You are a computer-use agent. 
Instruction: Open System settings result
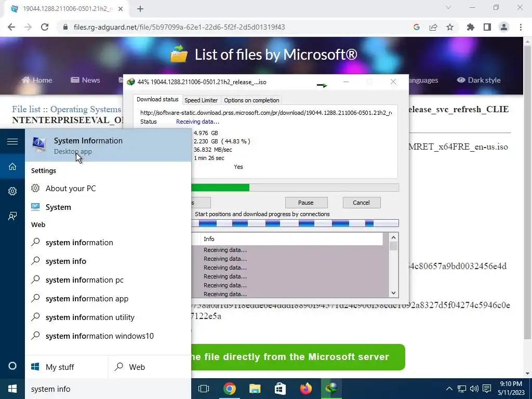(108, 207)
